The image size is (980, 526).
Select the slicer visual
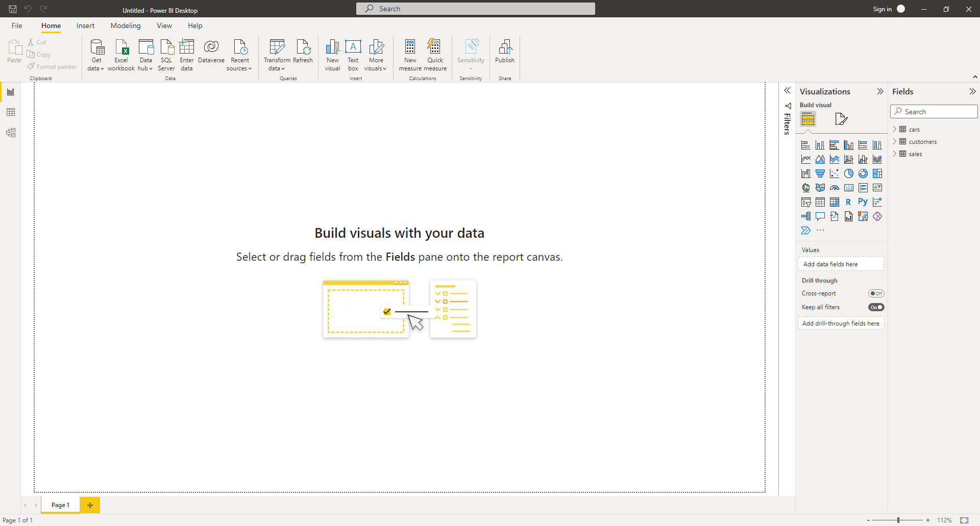[x=806, y=202]
